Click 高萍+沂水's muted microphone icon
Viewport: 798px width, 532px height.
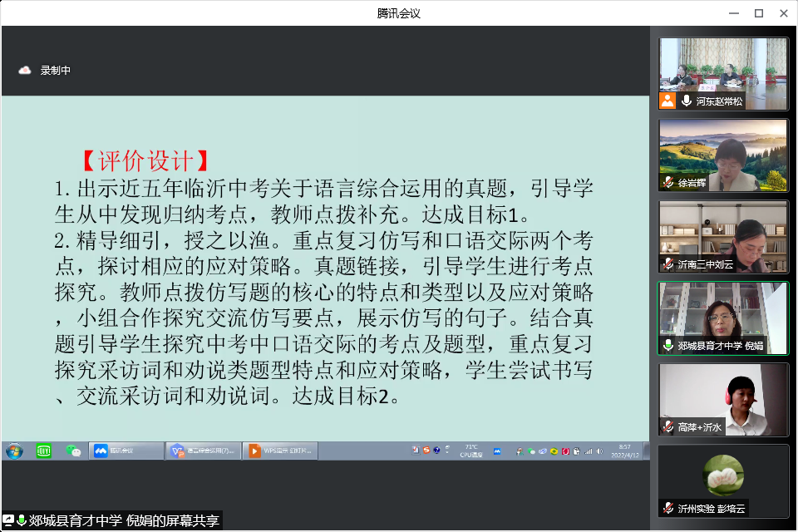667,426
